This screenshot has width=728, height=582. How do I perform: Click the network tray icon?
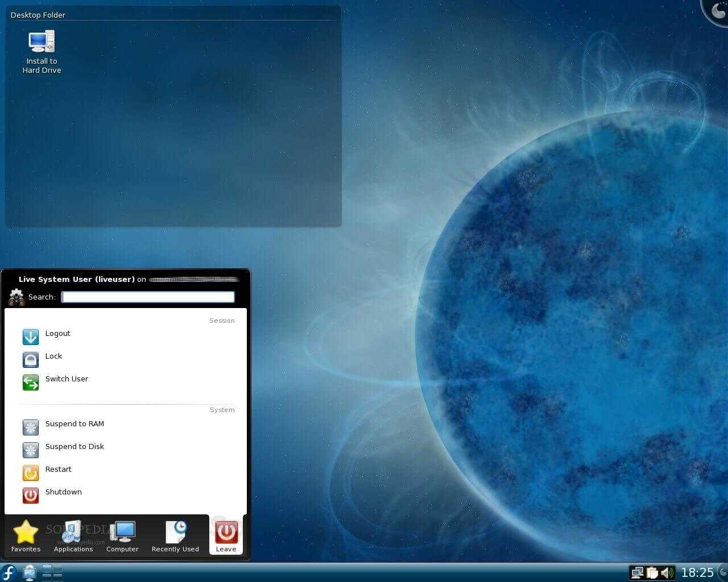pyautogui.click(x=638, y=572)
